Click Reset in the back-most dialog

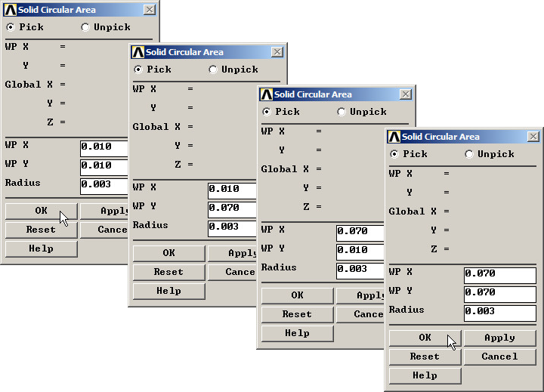(x=41, y=230)
